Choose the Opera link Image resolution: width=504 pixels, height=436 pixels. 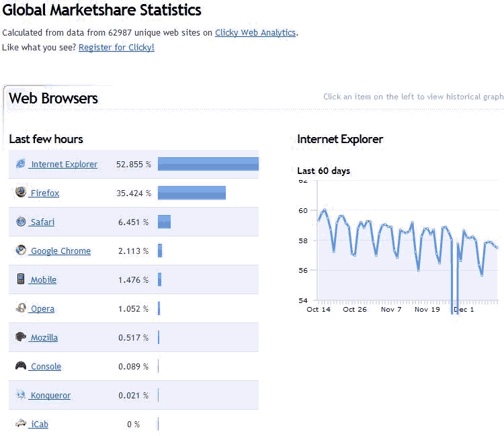pyautogui.click(x=42, y=309)
